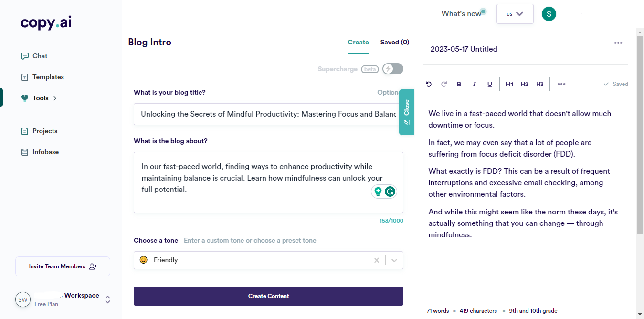Viewport: 644px width, 319px height.
Task: Apply H1 heading style
Action: point(509,84)
